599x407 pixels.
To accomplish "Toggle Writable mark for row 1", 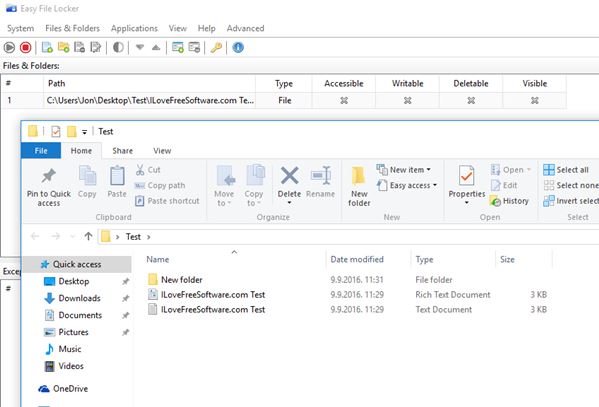I will click(x=407, y=101).
